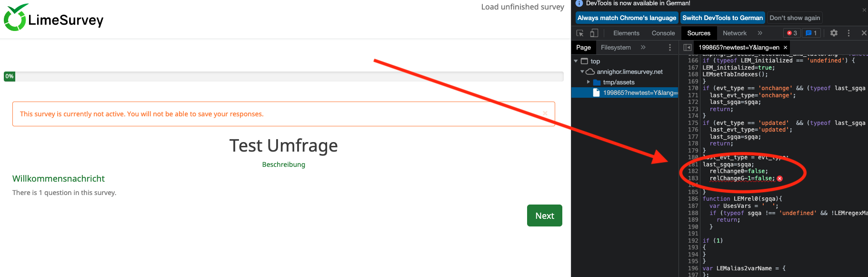This screenshot has height=277, width=868.
Task: Switch to the Network tab
Action: point(734,33)
